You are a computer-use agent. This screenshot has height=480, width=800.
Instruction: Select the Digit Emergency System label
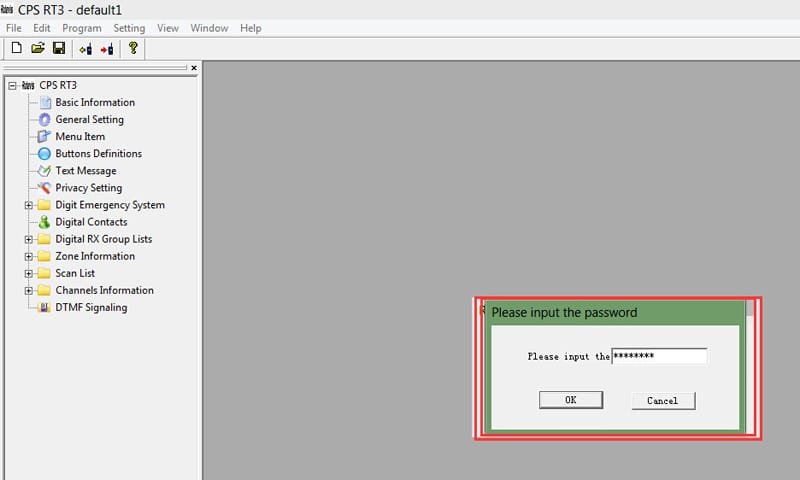click(110, 205)
